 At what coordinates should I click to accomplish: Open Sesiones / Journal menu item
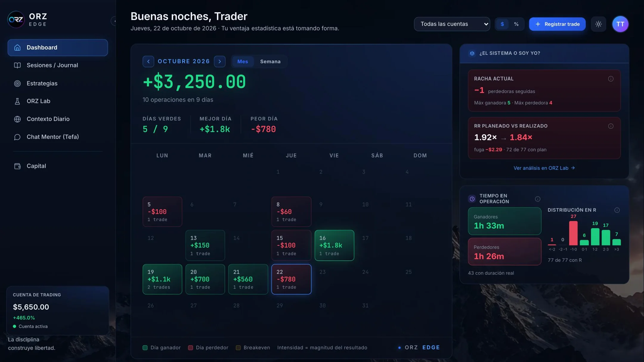(x=58, y=65)
